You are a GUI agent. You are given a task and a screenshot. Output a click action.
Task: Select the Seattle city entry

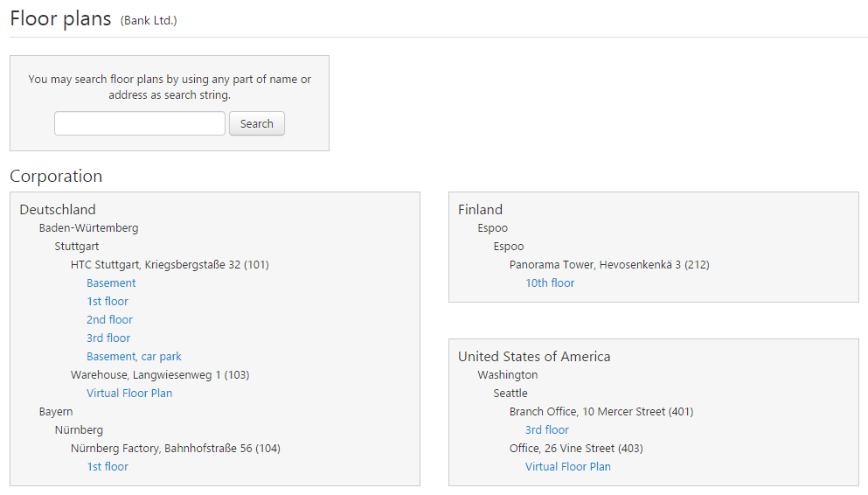click(510, 393)
